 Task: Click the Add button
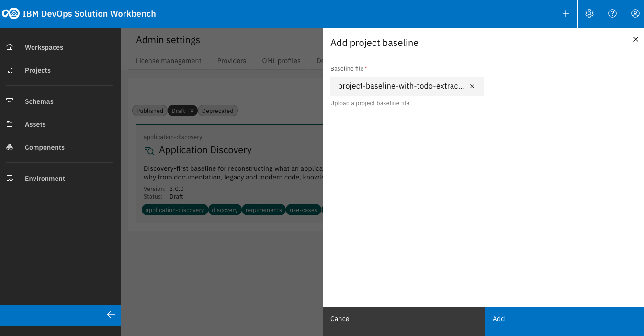tap(565, 321)
